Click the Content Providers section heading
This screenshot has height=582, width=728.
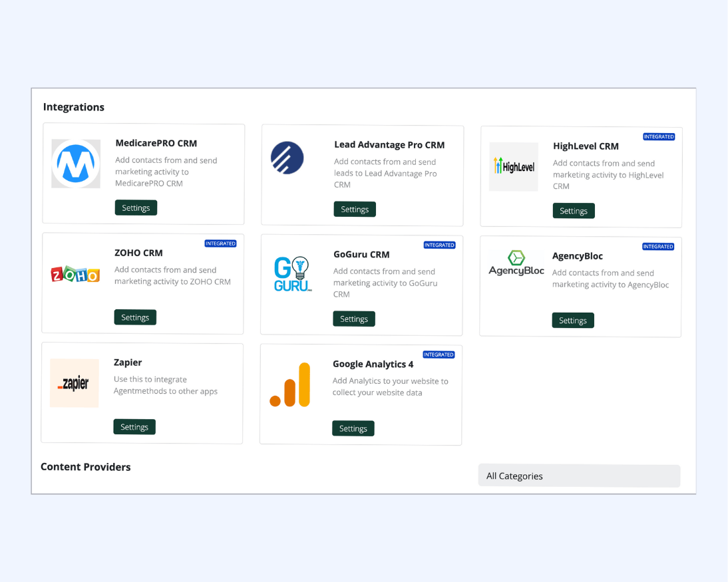click(x=85, y=467)
